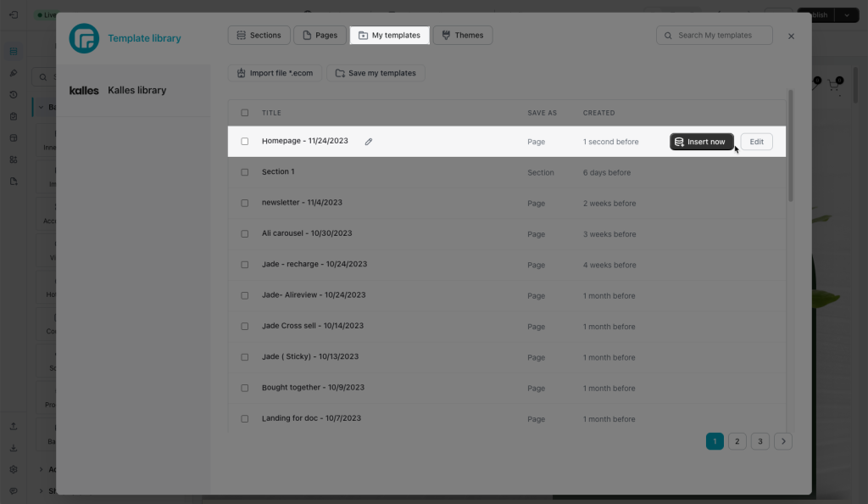This screenshot has width=868, height=504.
Task: Click the Template library heading text
Action: (x=144, y=38)
